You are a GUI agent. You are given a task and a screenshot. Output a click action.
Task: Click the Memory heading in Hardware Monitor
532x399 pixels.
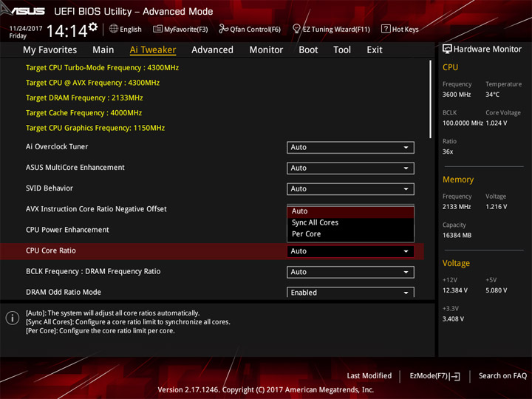point(458,180)
